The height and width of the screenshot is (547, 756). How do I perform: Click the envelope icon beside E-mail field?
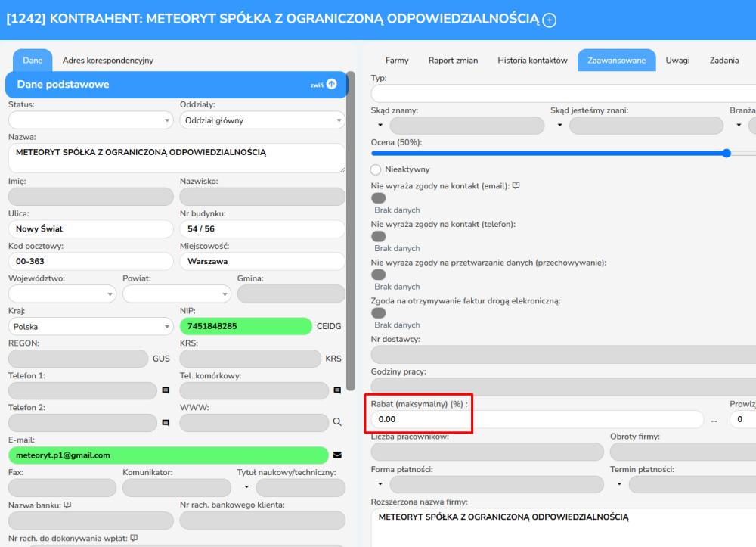[337, 455]
